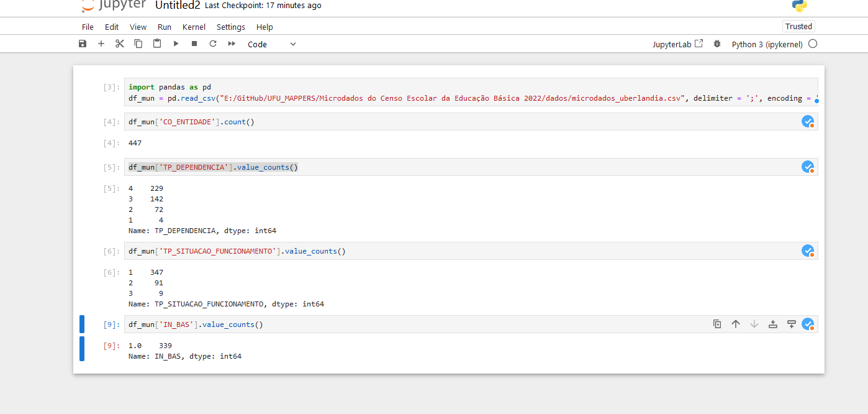
Task: Restart kernel and run all cells
Action: (232, 44)
